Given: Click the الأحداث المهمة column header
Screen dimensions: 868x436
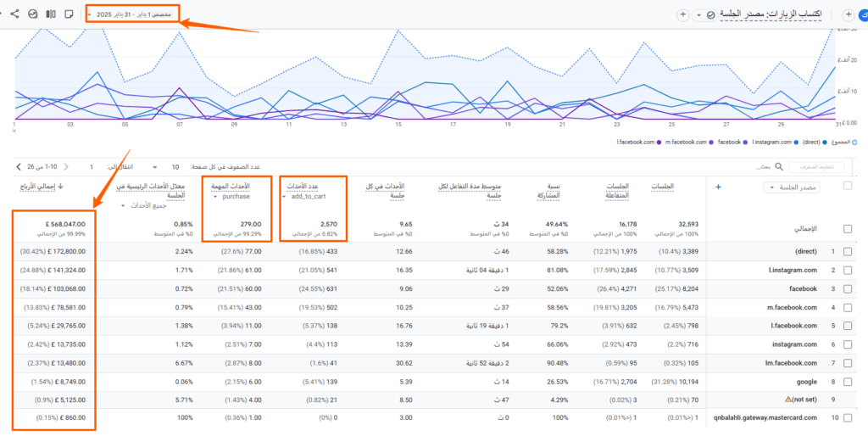Looking at the screenshot, I should click(x=231, y=187).
